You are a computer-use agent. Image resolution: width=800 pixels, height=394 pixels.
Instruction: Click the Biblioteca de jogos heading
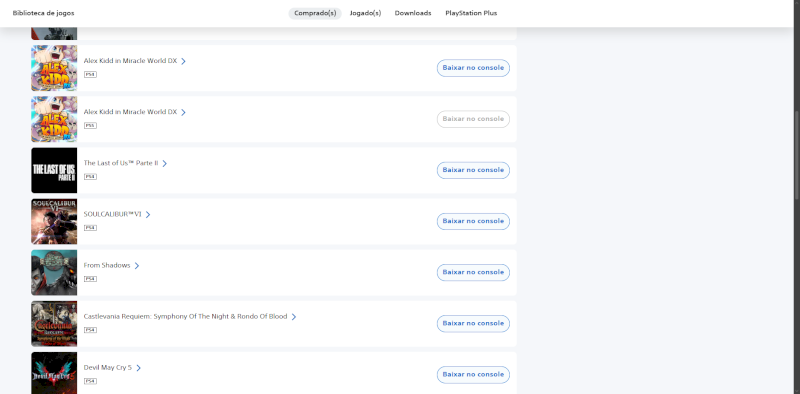coord(43,13)
